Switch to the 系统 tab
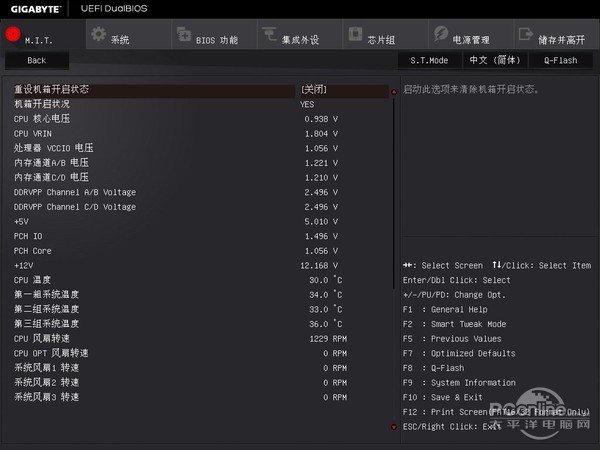 point(129,34)
